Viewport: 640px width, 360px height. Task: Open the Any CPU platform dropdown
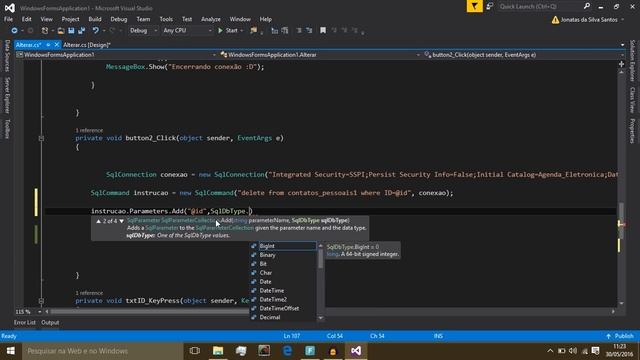click(x=187, y=31)
